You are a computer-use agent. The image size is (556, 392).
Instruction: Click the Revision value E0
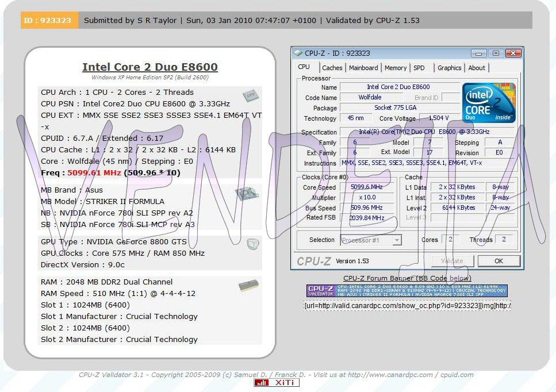[x=500, y=152]
